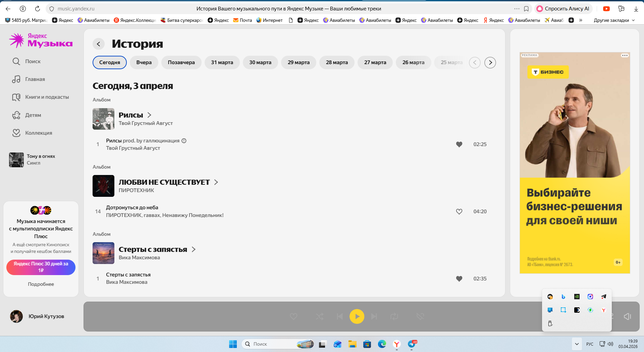Click the Спросить Алису AI button
This screenshot has width=644, height=352.
[x=563, y=9]
